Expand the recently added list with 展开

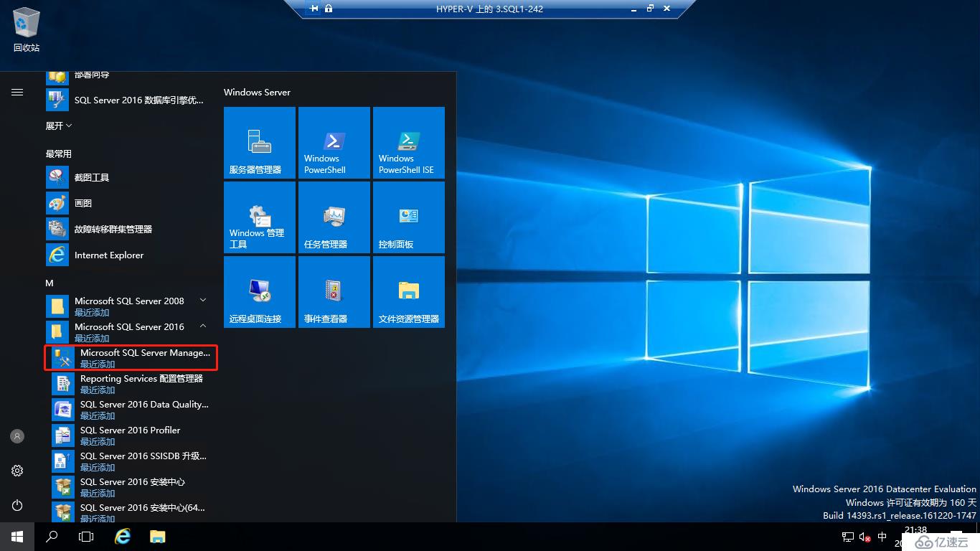(59, 126)
